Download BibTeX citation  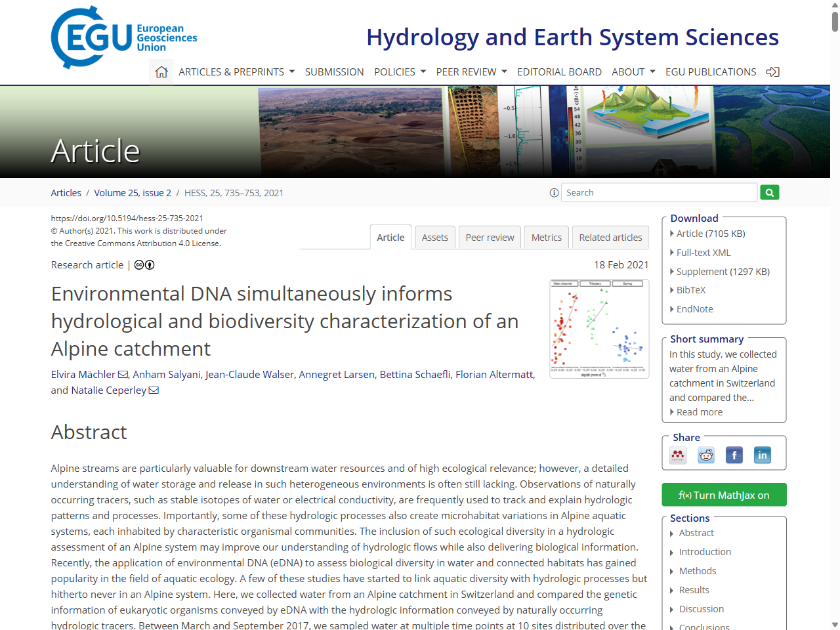pyautogui.click(x=691, y=290)
